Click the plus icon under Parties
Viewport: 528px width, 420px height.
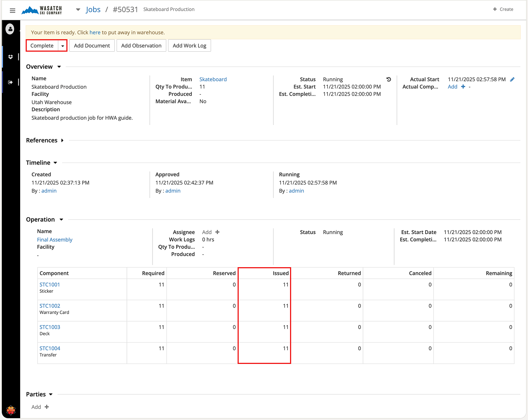click(x=47, y=407)
